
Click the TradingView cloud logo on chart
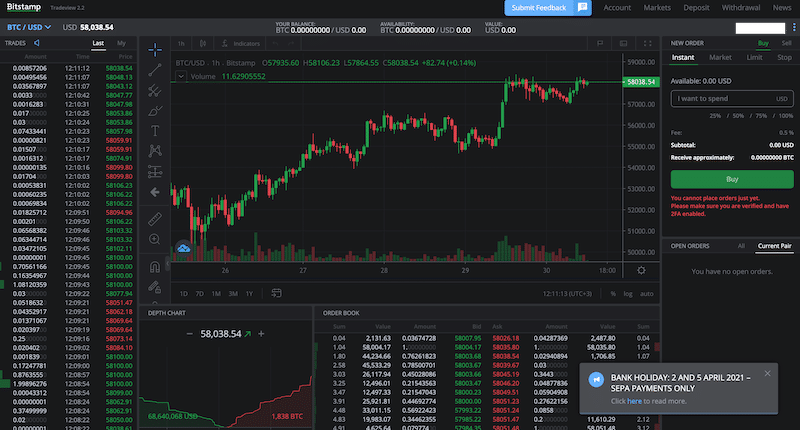[x=184, y=248]
